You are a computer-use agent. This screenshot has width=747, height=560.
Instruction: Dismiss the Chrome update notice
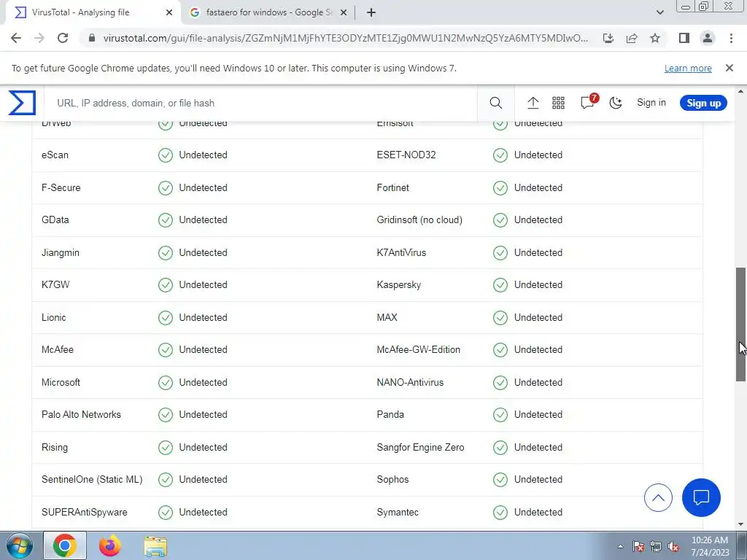click(729, 68)
